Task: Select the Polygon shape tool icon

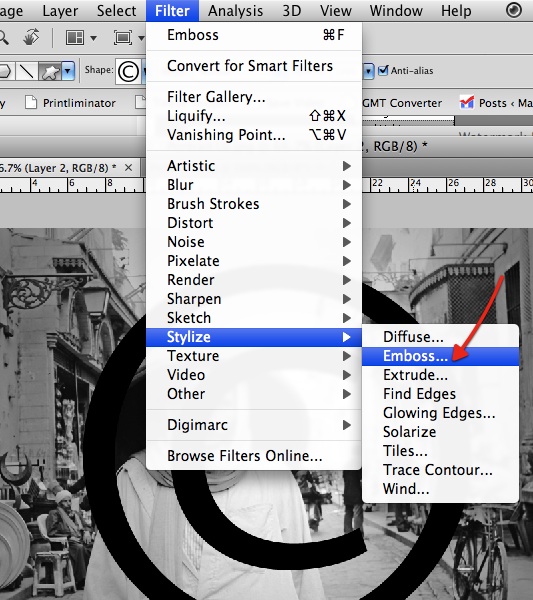Action: tap(5, 71)
